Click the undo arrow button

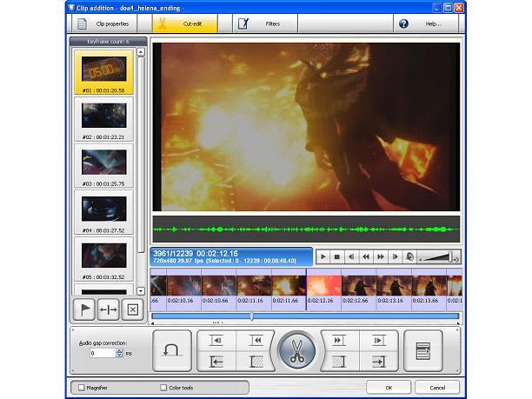[172, 351]
